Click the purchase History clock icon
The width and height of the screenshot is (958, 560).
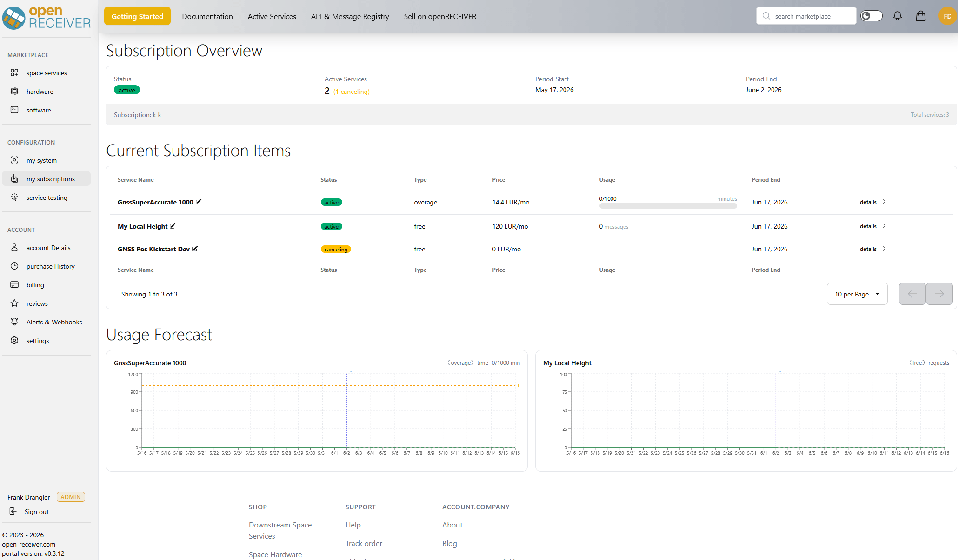click(x=14, y=266)
